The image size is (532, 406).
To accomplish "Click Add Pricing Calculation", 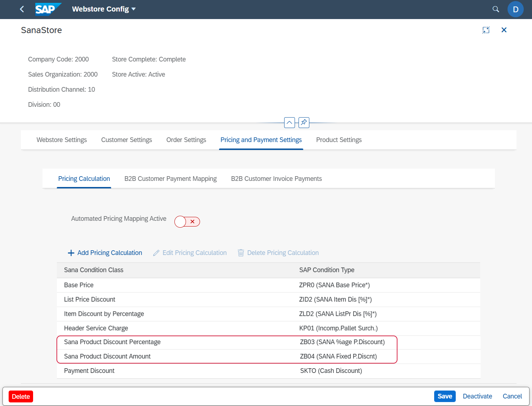I will pos(105,253).
